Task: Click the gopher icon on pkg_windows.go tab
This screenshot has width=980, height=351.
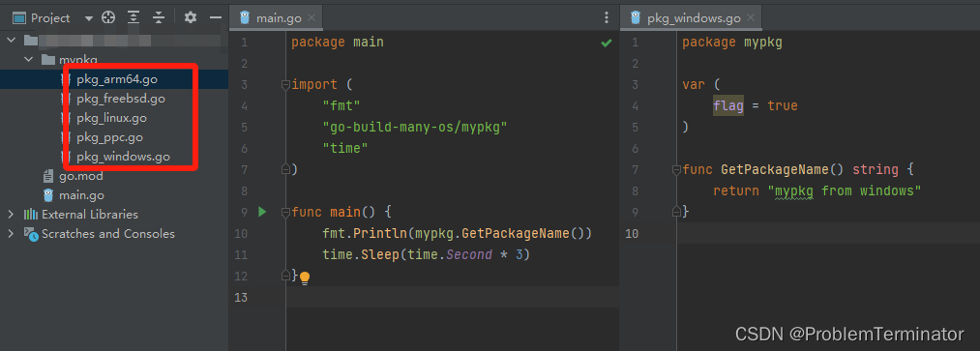Action: coord(636,18)
